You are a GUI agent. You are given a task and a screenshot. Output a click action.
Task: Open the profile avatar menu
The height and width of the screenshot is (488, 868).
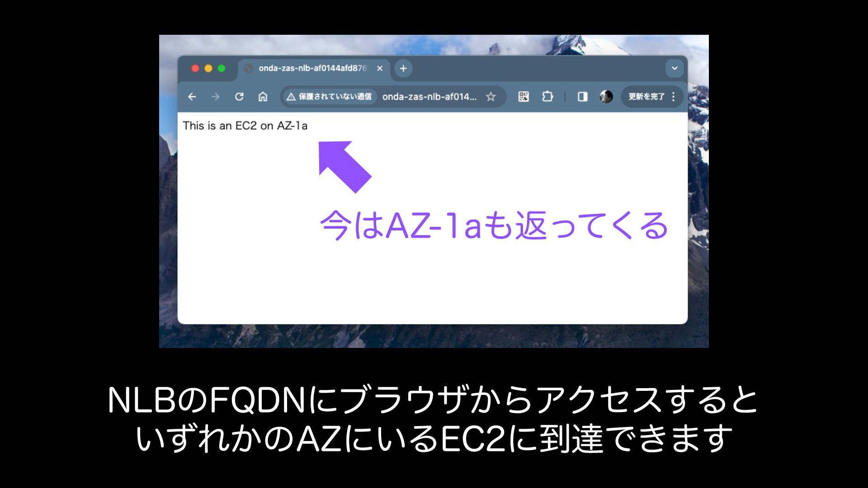click(606, 97)
